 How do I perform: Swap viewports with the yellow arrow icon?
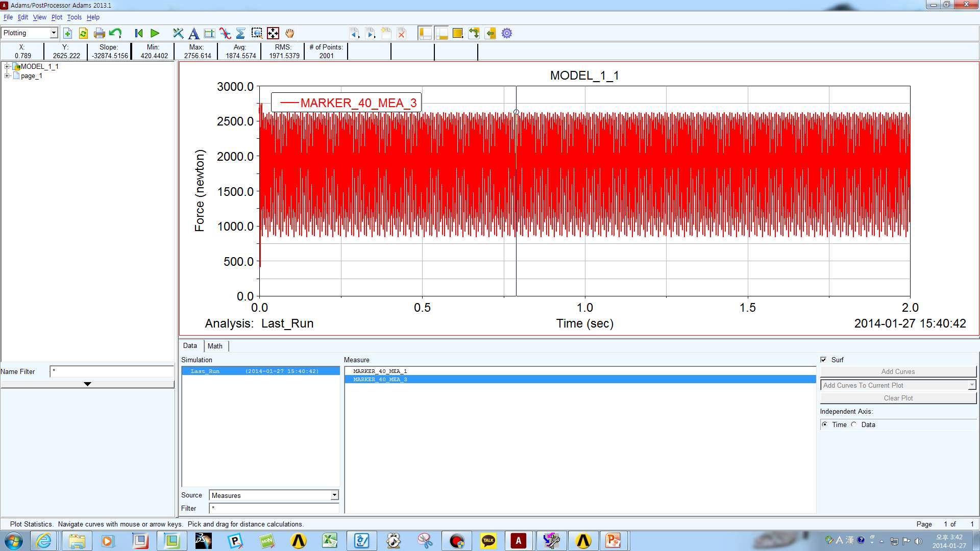pos(491,34)
